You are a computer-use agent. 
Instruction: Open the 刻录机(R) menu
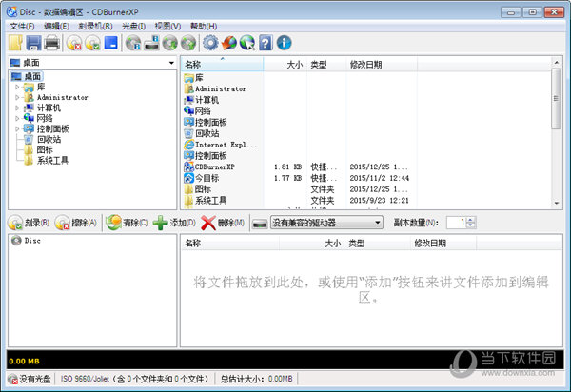(95, 27)
